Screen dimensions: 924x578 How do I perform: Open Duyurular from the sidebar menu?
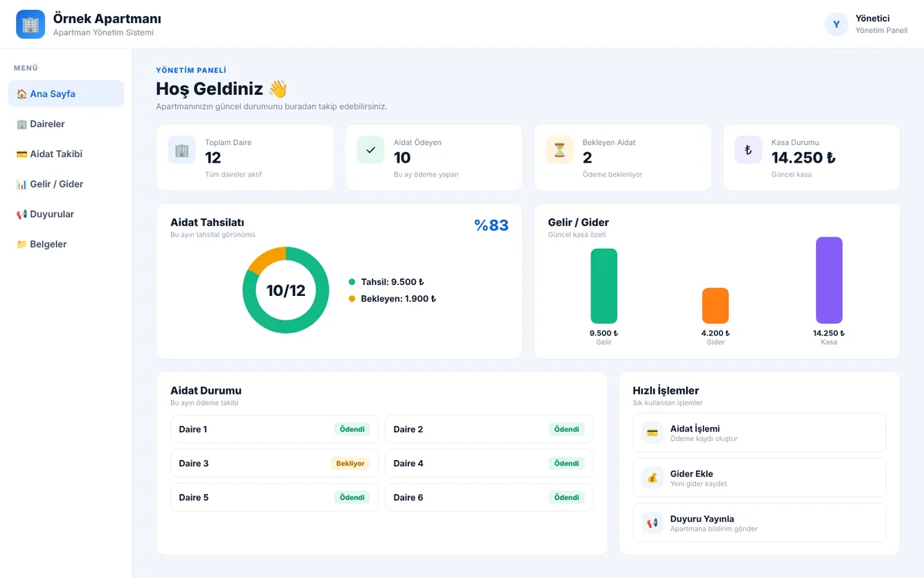click(66, 214)
